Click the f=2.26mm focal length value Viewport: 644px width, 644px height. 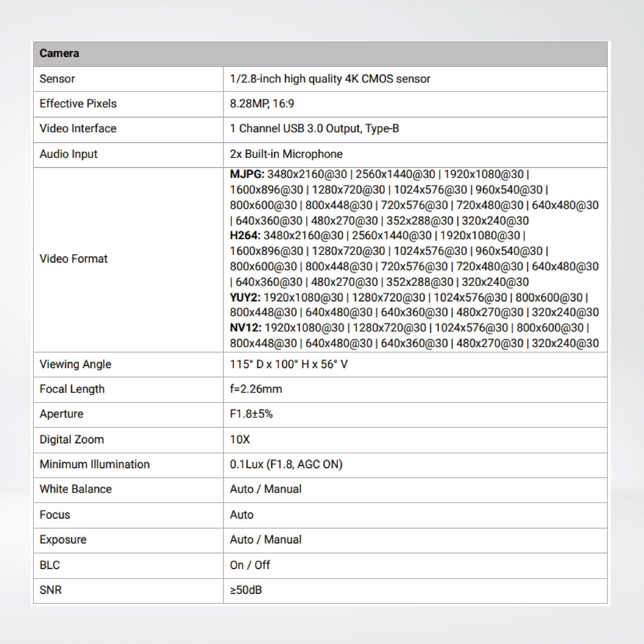[x=256, y=389]
